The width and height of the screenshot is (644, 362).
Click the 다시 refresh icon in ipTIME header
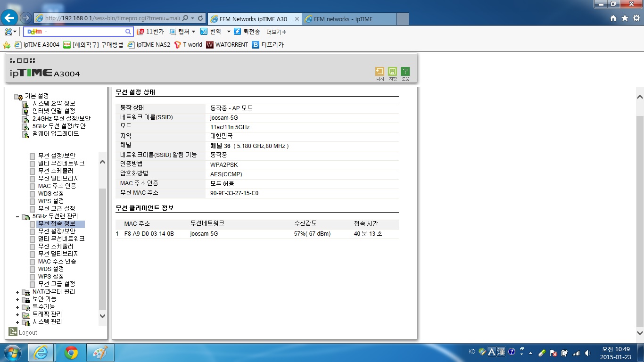coord(380,71)
